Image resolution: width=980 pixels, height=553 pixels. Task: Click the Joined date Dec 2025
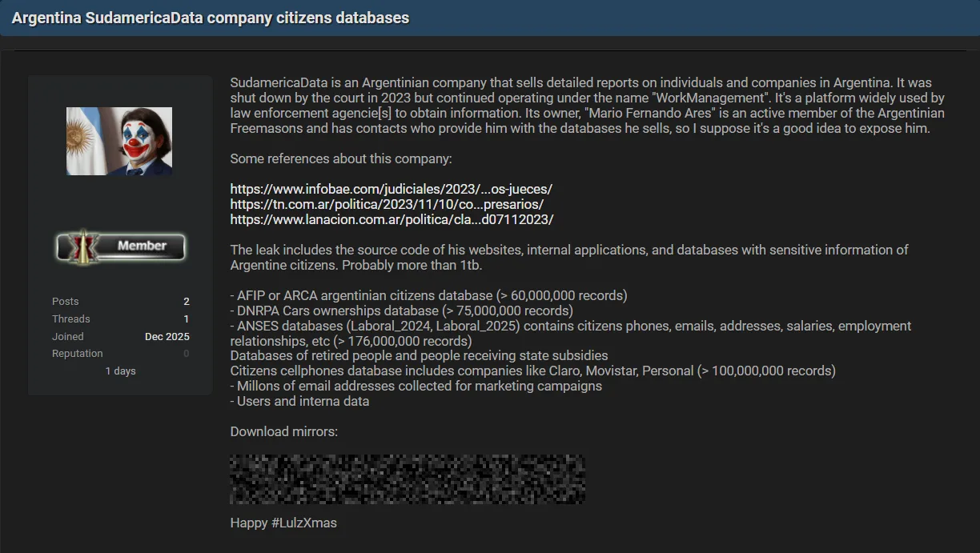(167, 336)
